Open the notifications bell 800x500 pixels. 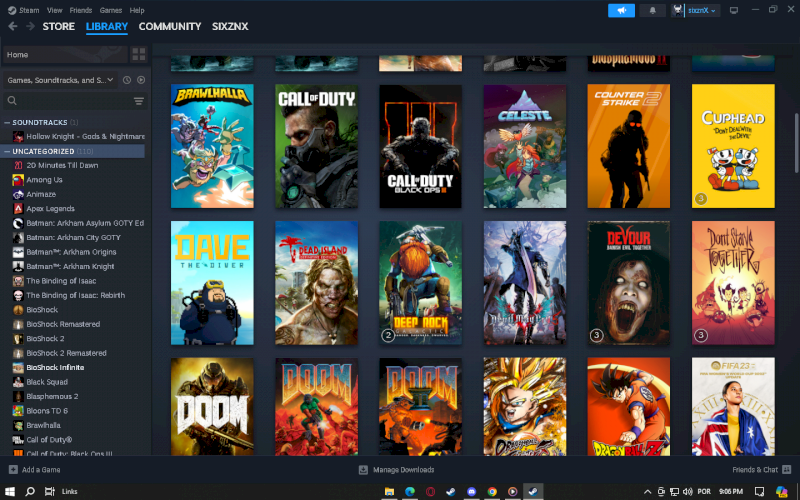click(x=653, y=10)
